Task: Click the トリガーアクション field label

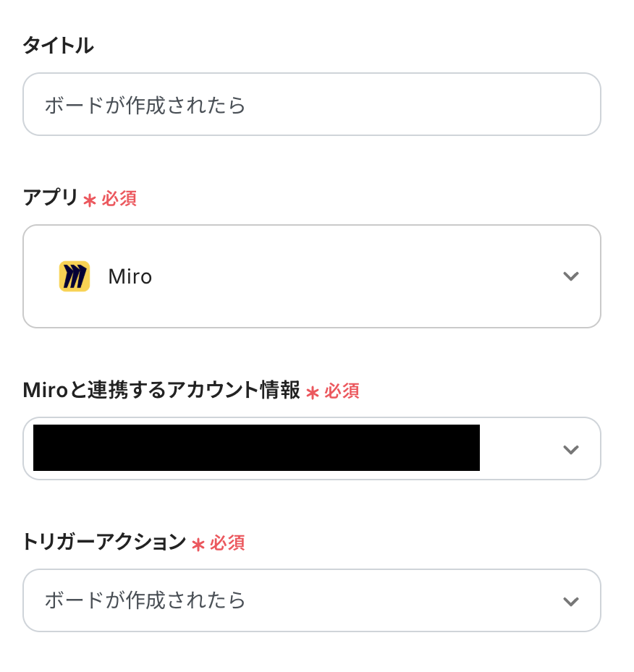Action: (x=104, y=542)
